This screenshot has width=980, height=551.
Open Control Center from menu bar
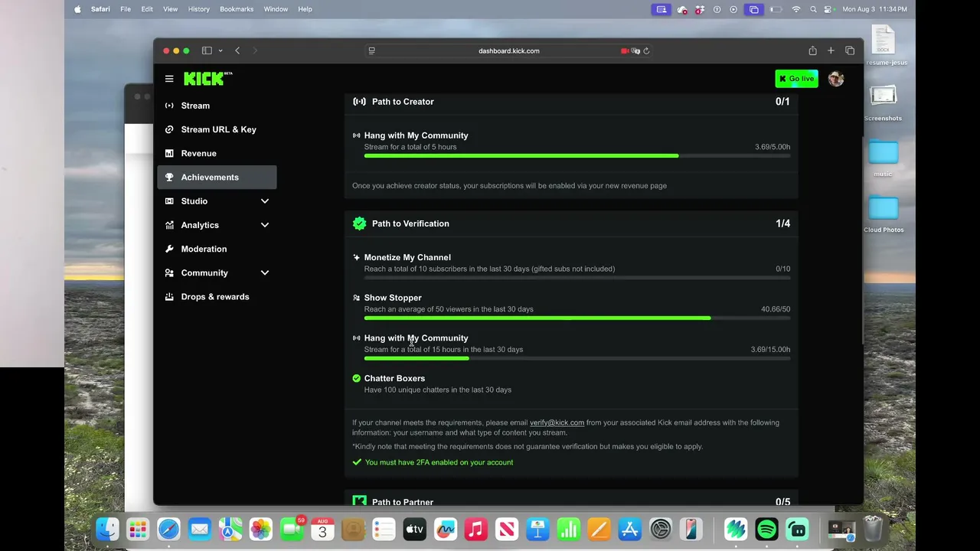coord(829,9)
